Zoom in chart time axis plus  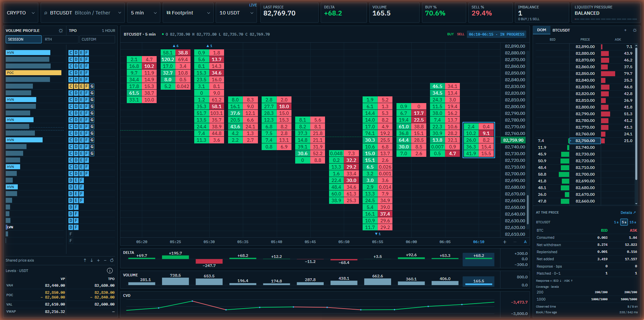[x=505, y=242]
